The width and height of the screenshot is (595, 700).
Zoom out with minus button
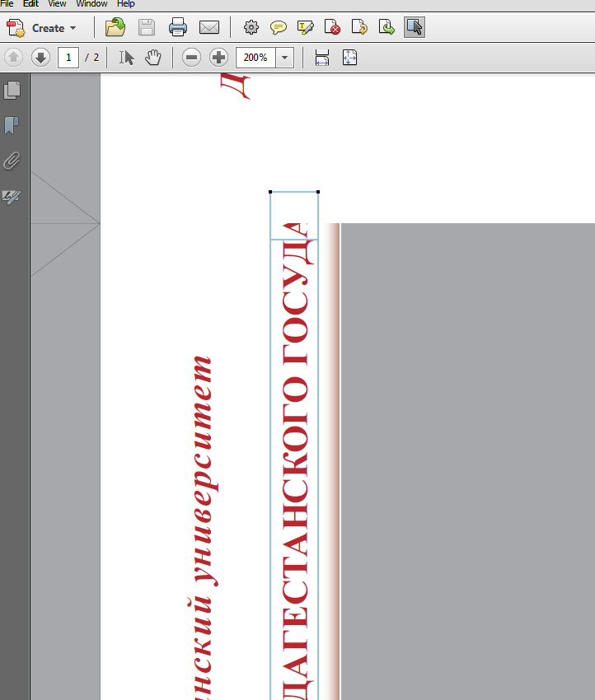pyautogui.click(x=192, y=58)
